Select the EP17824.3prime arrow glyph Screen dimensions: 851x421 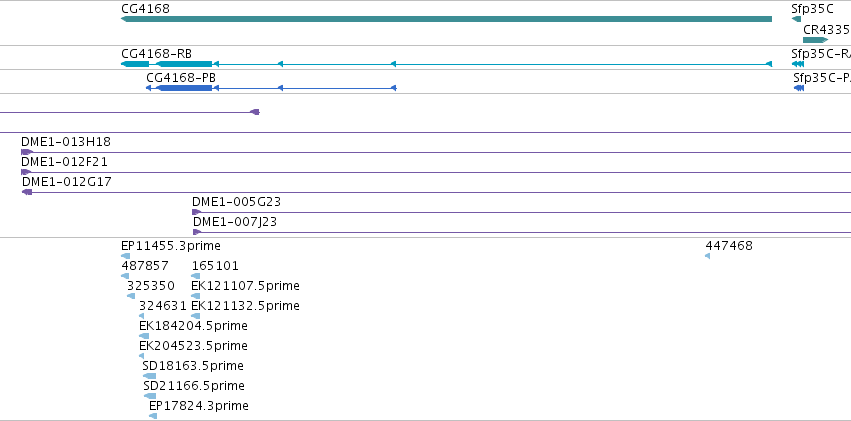click(x=153, y=416)
